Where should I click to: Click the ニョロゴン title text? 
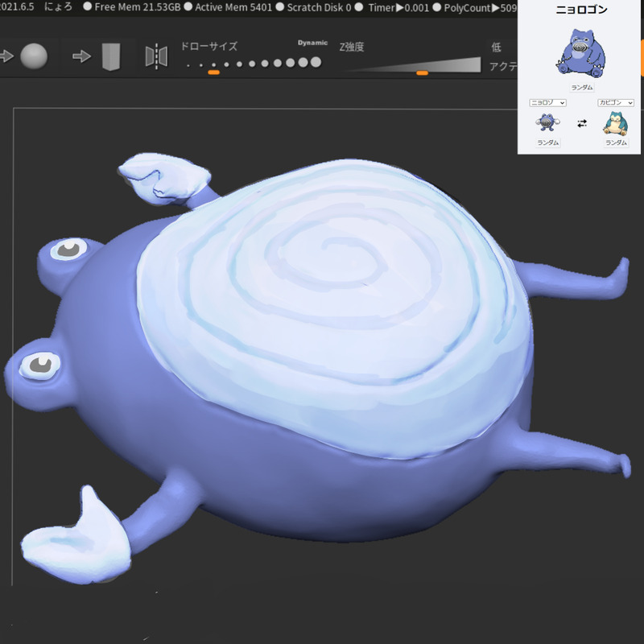pos(581,10)
